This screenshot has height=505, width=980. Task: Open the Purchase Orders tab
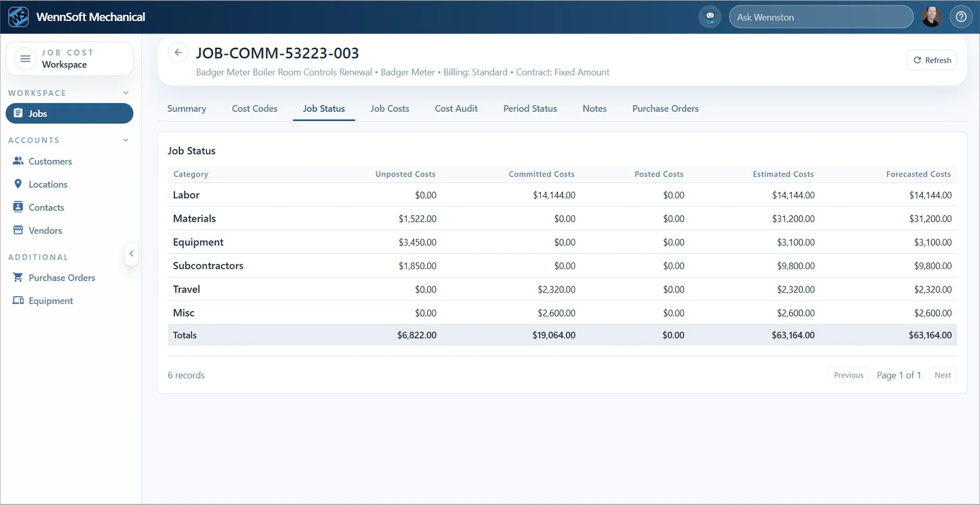[x=665, y=108]
